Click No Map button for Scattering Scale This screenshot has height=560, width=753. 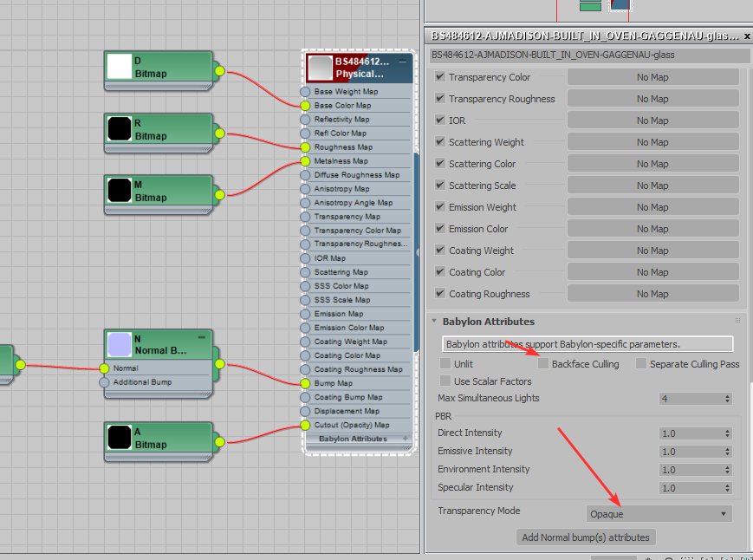point(652,186)
